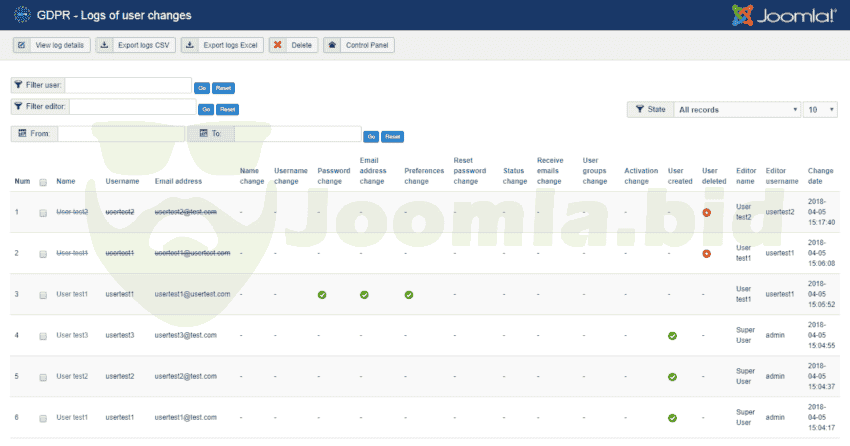The image size is (850, 446).
Task: Click into the Filter user text field
Action: pyautogui.click(x=128, y=86)
